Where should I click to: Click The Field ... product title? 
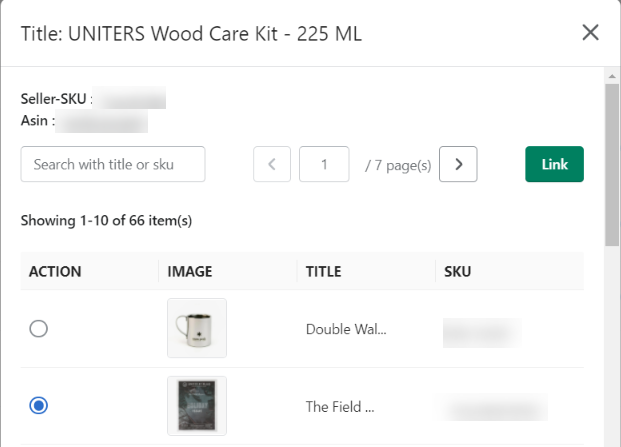point(340,407)
